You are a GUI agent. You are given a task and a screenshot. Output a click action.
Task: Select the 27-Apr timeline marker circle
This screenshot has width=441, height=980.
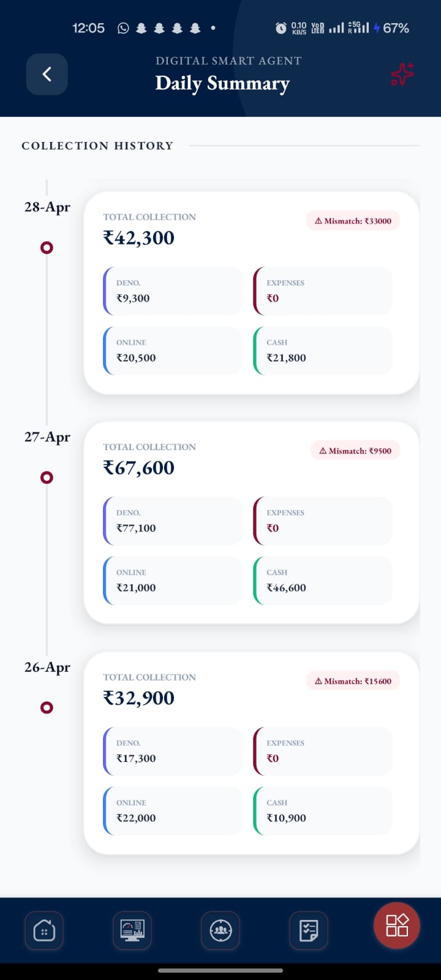pyautogui.click(x=47, y=477)
